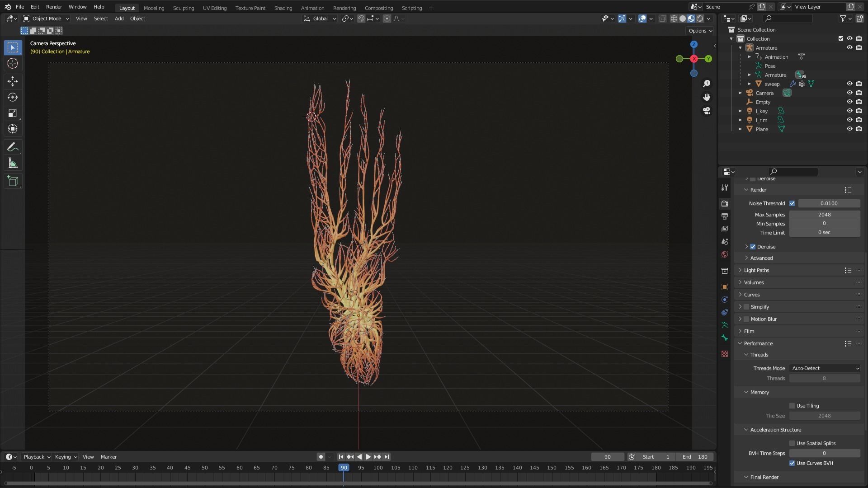Select the Add Cube tool
This screenshot has height=488, width=868.
pos(13,182)
